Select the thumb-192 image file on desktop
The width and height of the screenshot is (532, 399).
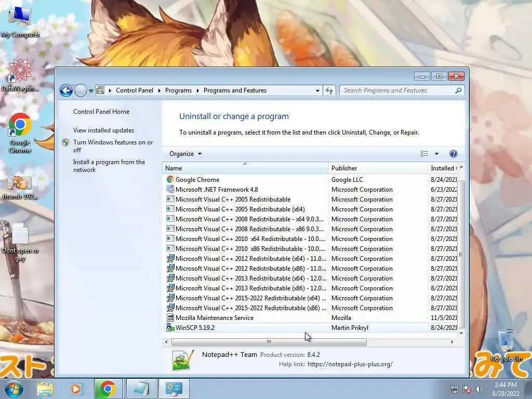point(20,187)
